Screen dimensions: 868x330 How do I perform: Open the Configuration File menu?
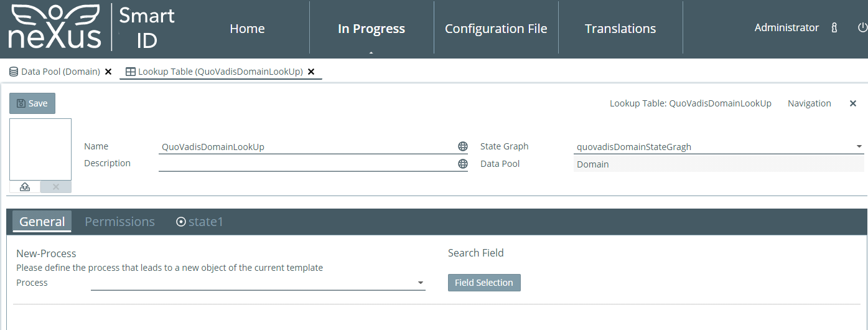[x=496, y=29]
